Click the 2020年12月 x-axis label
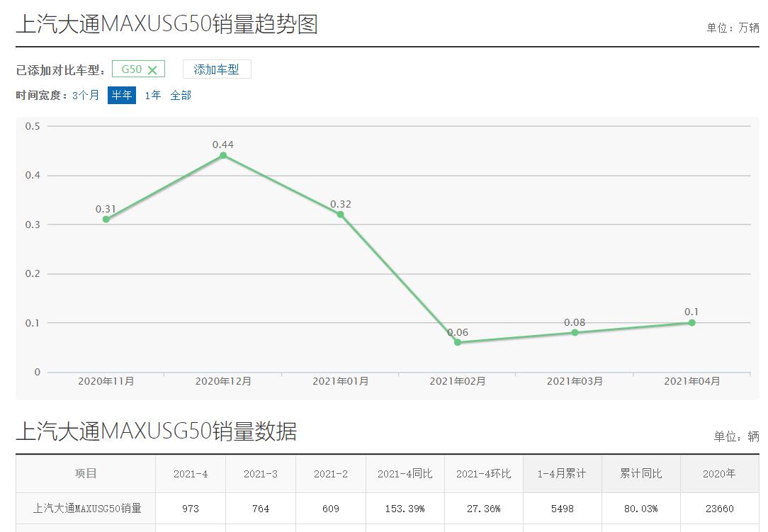Screen dimensions: 768x532 tap(223, 381)
